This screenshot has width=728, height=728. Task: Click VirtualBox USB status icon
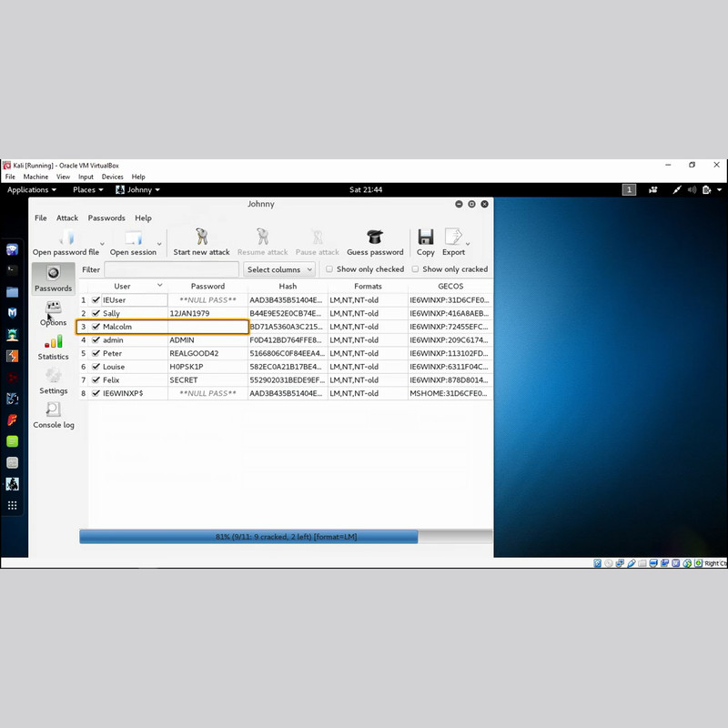(631, 563)
